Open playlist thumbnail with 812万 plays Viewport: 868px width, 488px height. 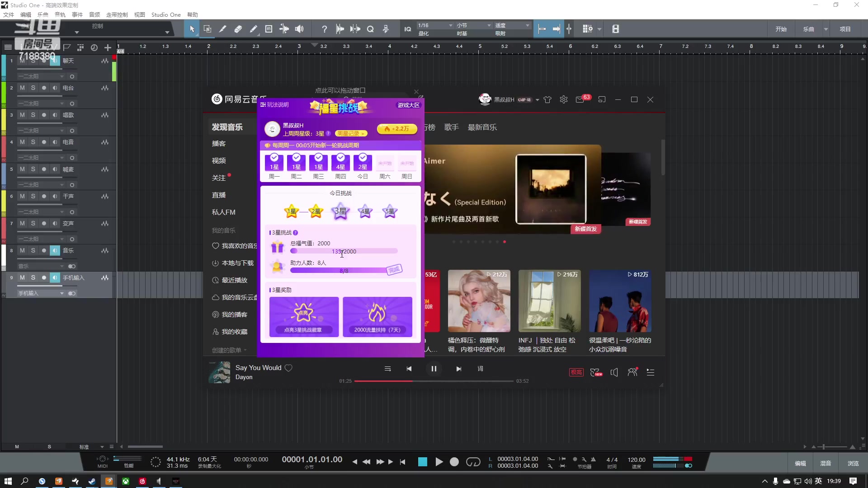point(620,301)
